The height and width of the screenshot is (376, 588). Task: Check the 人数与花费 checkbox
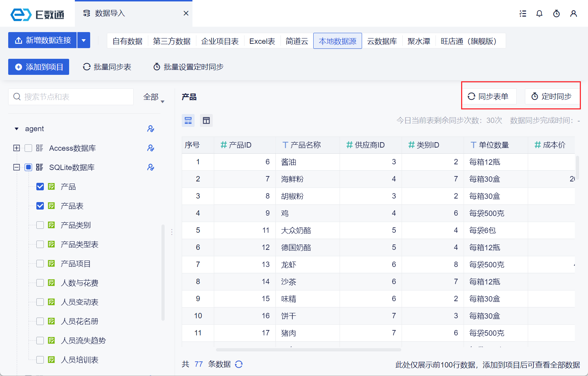(40, 283)
